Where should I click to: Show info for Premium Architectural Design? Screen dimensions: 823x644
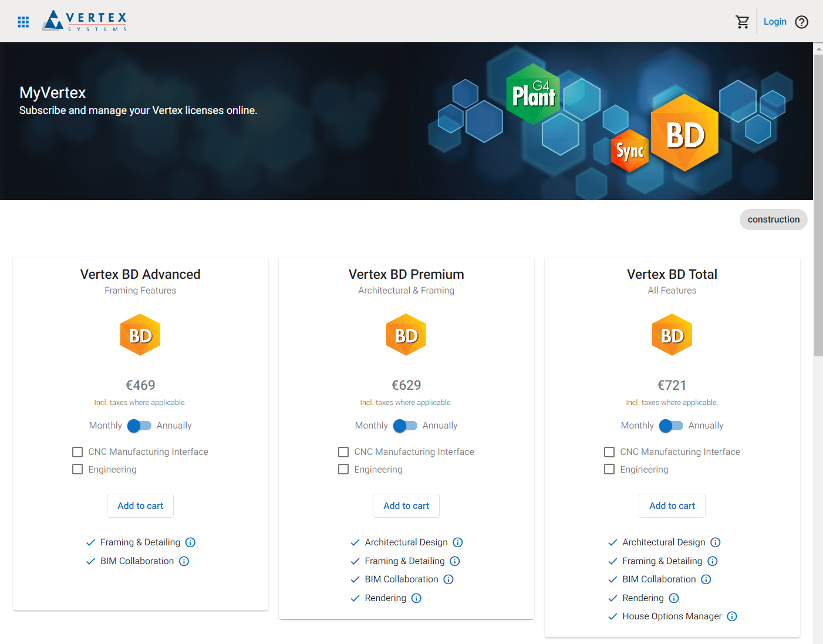click(458, 542)
